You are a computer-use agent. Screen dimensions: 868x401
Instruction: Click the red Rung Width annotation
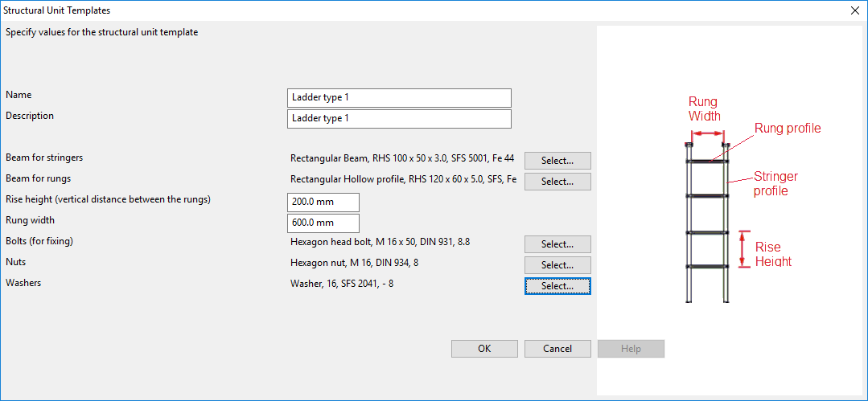click(704, 108)
